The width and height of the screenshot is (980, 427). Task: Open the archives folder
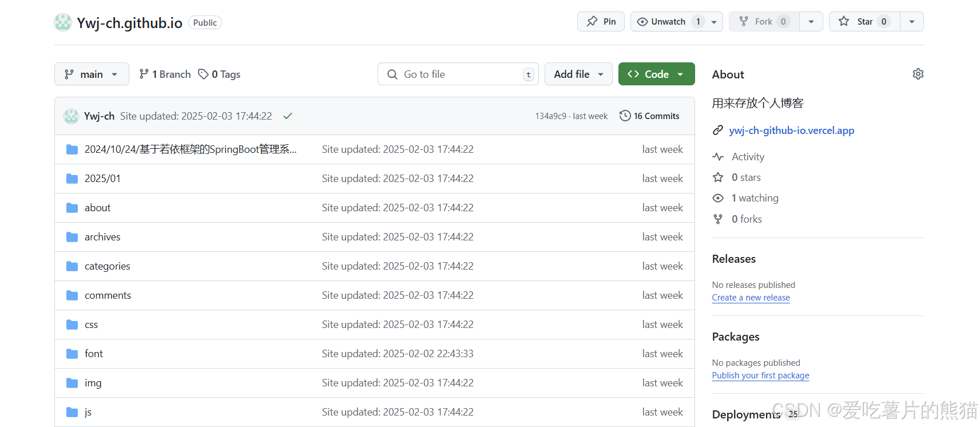102,237
